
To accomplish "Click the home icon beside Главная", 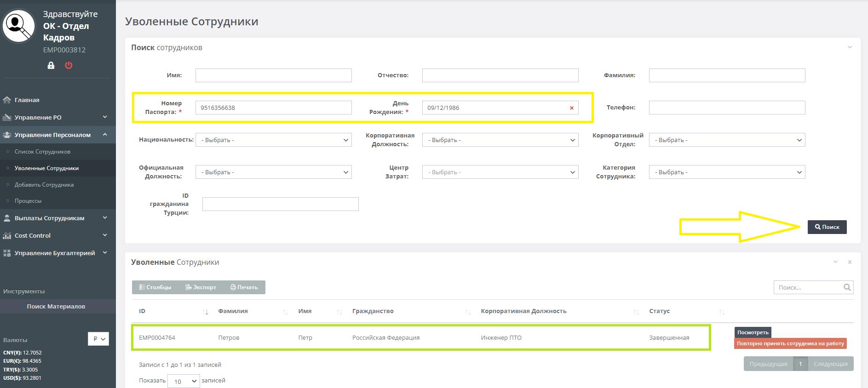I will click(x=7, y=100).
